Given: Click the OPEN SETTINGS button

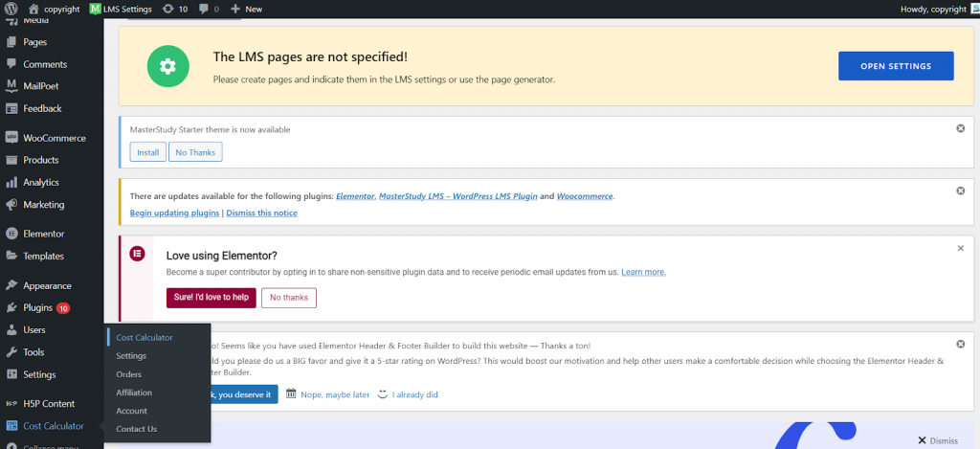Looking at the screenshot, I should (896, 66).
